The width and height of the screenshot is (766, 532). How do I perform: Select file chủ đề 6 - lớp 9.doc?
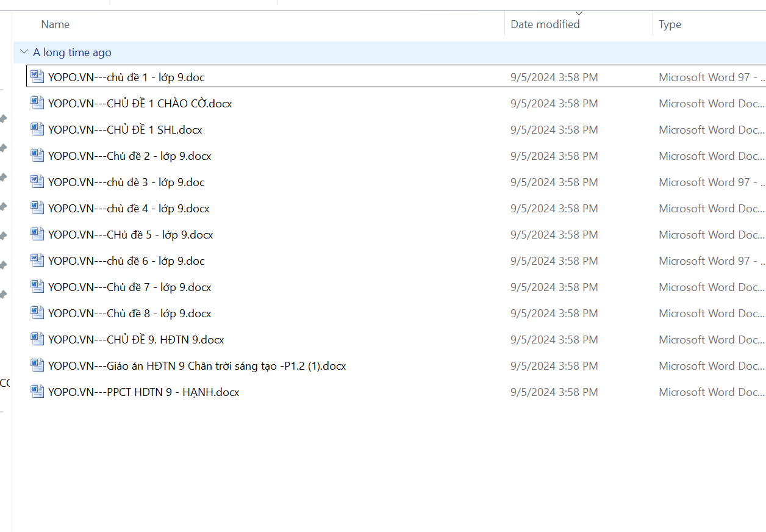click(126, 261)
